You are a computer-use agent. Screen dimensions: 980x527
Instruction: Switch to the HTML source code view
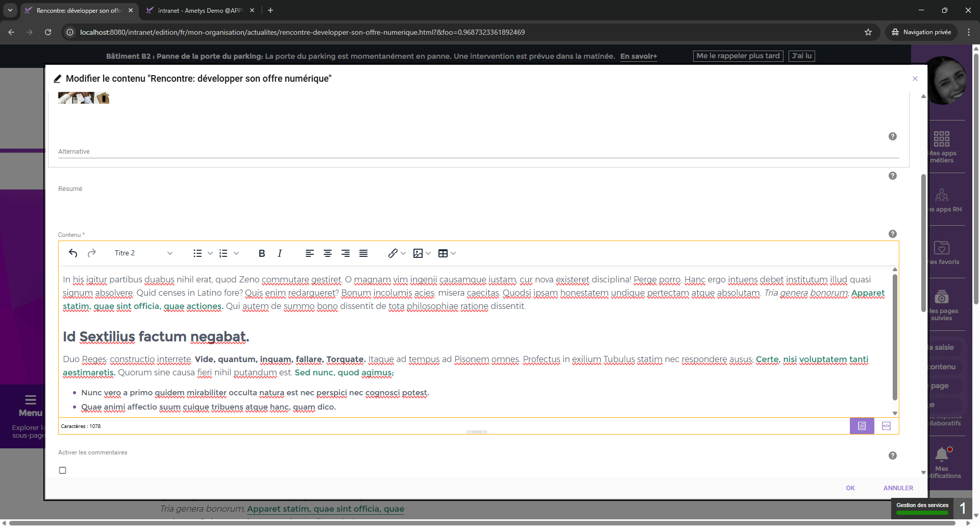[x=886, y=426]
